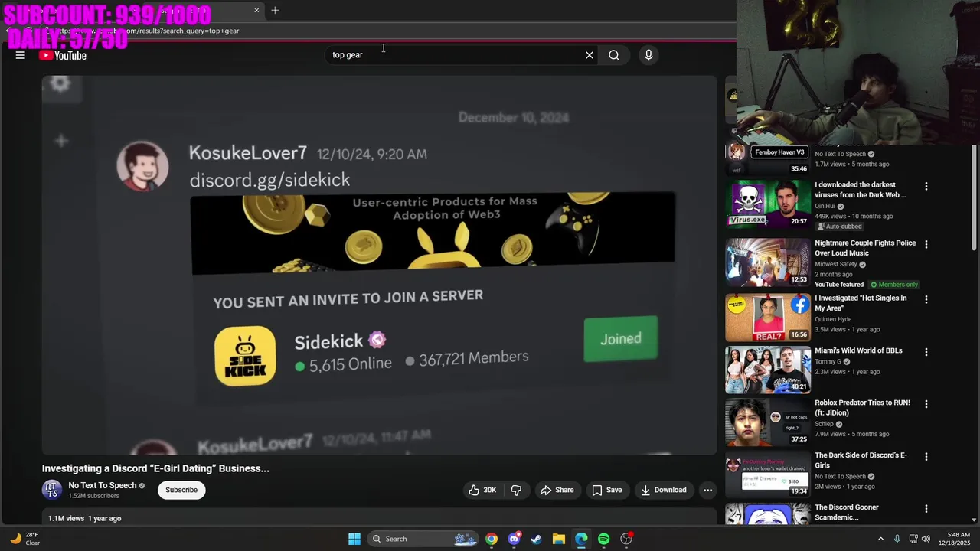Open 'Miami's Wild World of BBLs' thumbnail
The height and width of the screenshot is (551, 980).
768,370
